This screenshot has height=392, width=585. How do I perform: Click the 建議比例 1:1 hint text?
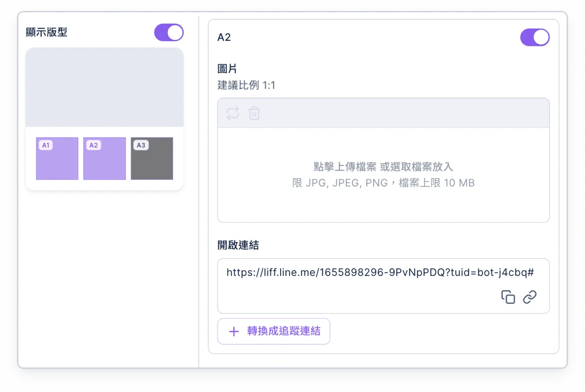[x=246, y=85]
